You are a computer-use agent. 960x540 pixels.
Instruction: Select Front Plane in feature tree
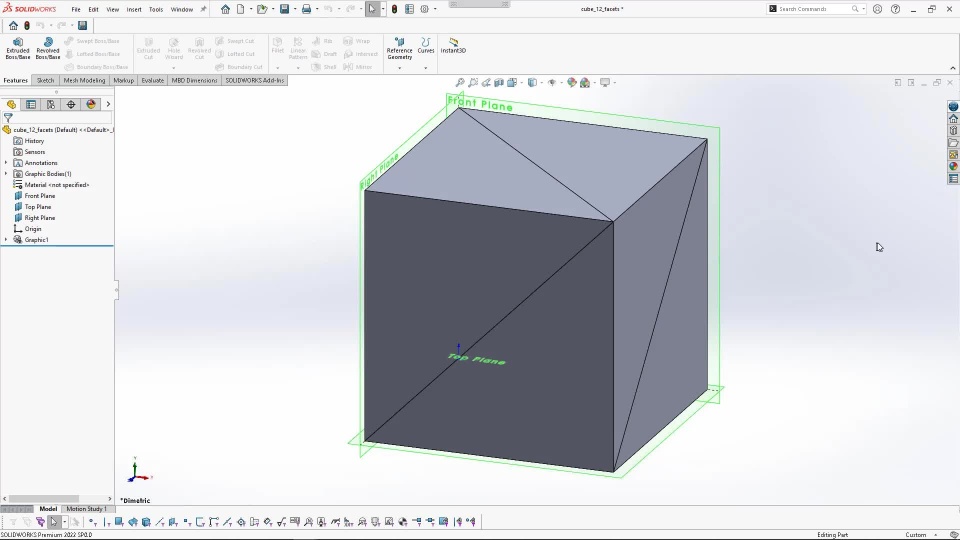40,196
